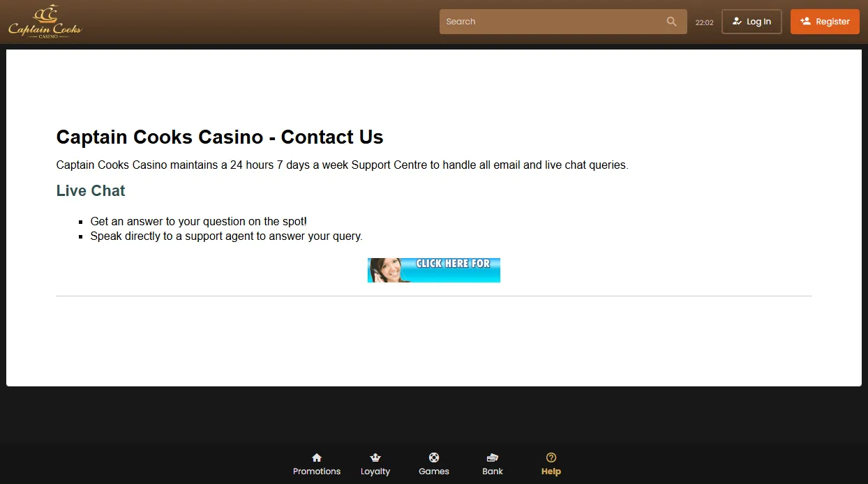Click the 24 hours Support Centre paragraph
The width and height of the screenshot is (868, 484).
click(x=343, y=165)
